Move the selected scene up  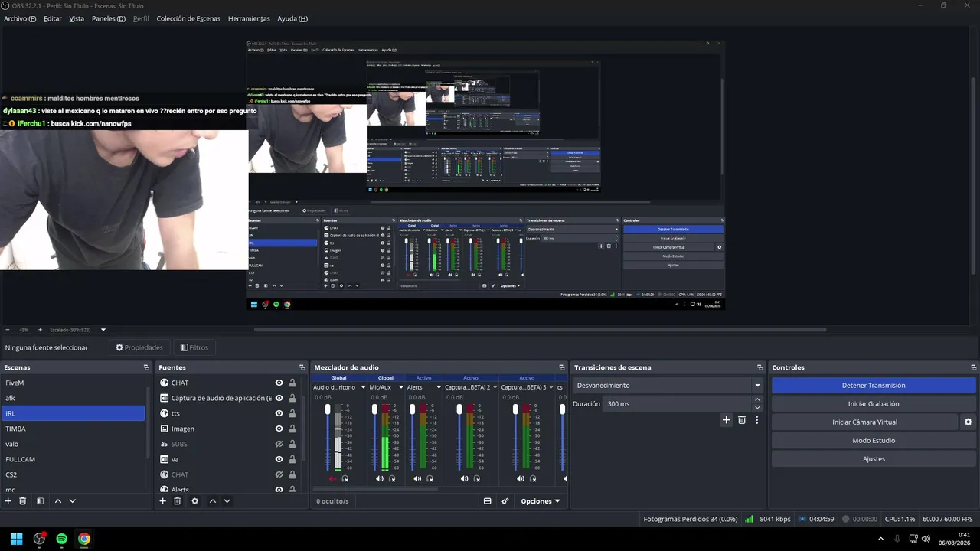(x=58, y=501)
